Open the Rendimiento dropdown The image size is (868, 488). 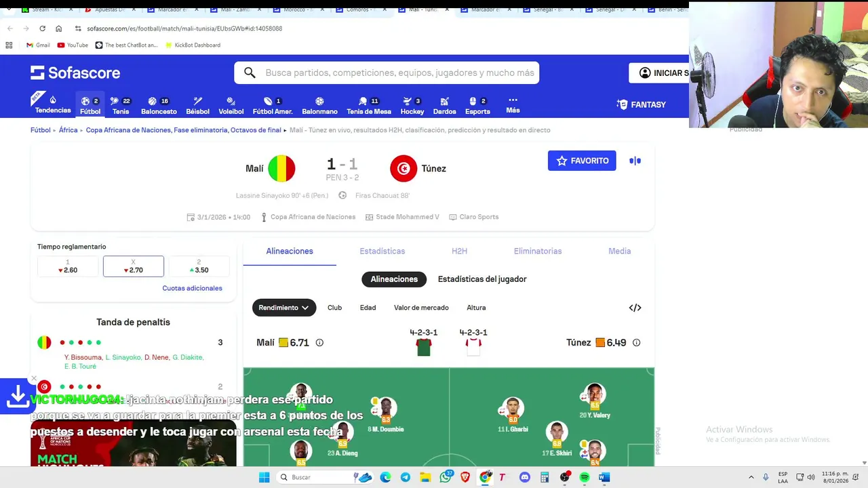tap(284, 308)
